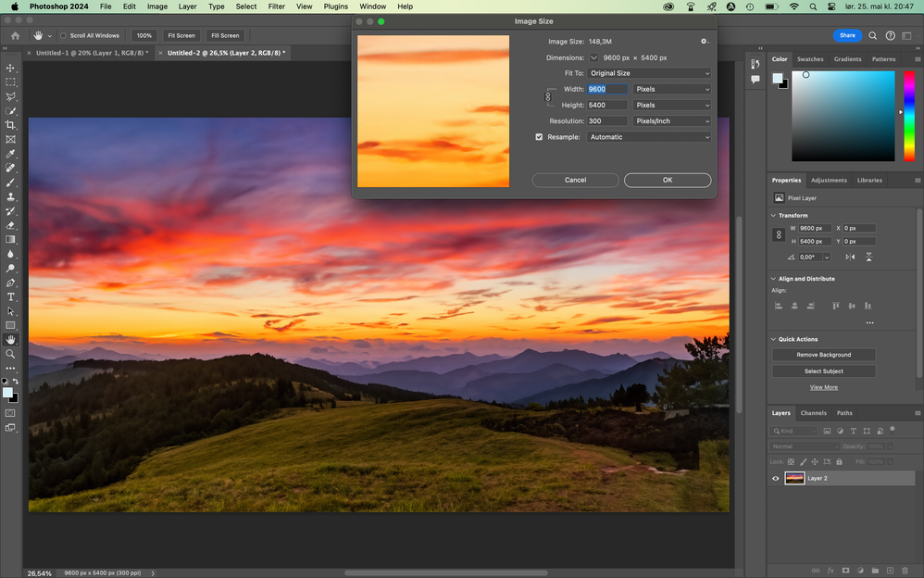Select the Eraser tool
This screenshot has height=578, width=924.
[10, 225]
